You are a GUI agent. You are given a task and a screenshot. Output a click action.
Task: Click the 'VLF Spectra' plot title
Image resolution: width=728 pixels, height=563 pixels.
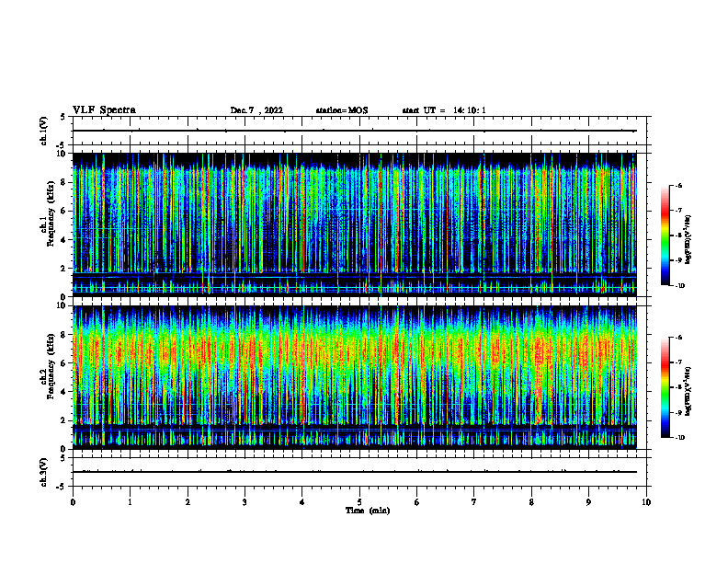(x=104, y=110)
